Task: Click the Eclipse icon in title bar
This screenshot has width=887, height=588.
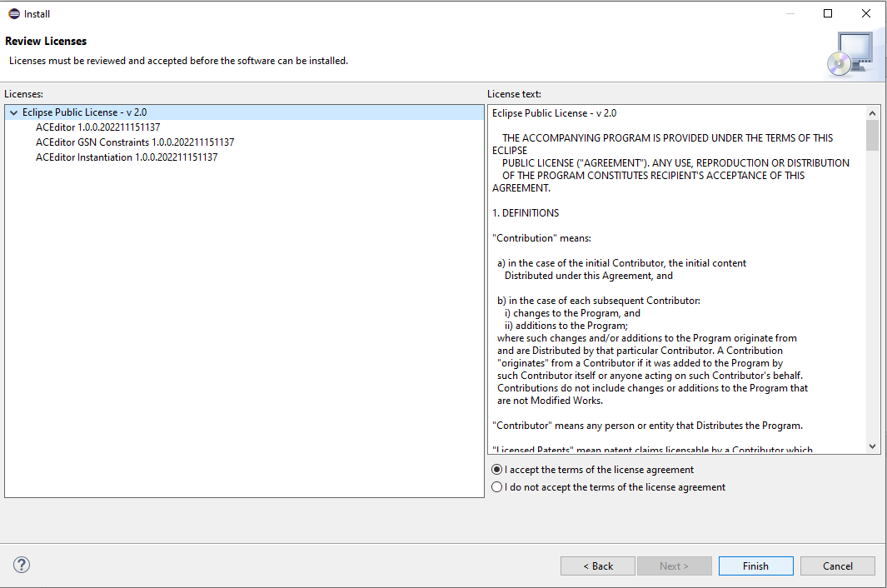Action: (14, 13)
